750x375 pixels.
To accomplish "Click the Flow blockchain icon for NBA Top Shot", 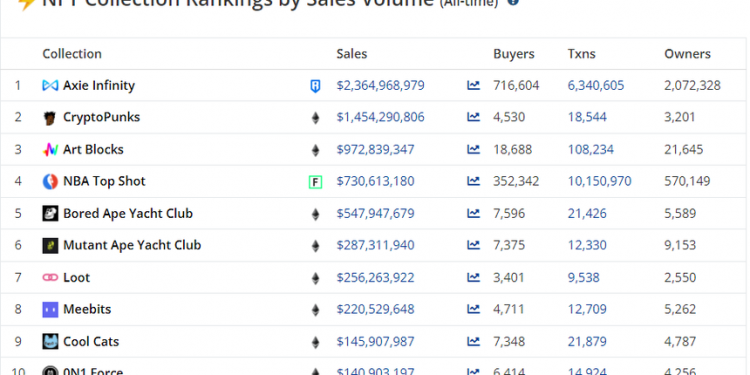I will 315,182.
